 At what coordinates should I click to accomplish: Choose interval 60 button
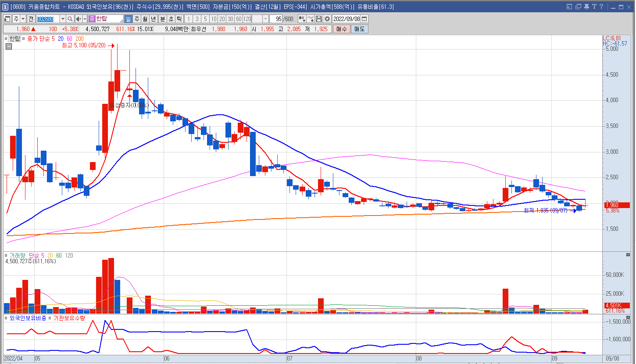(x=239, y=19)
